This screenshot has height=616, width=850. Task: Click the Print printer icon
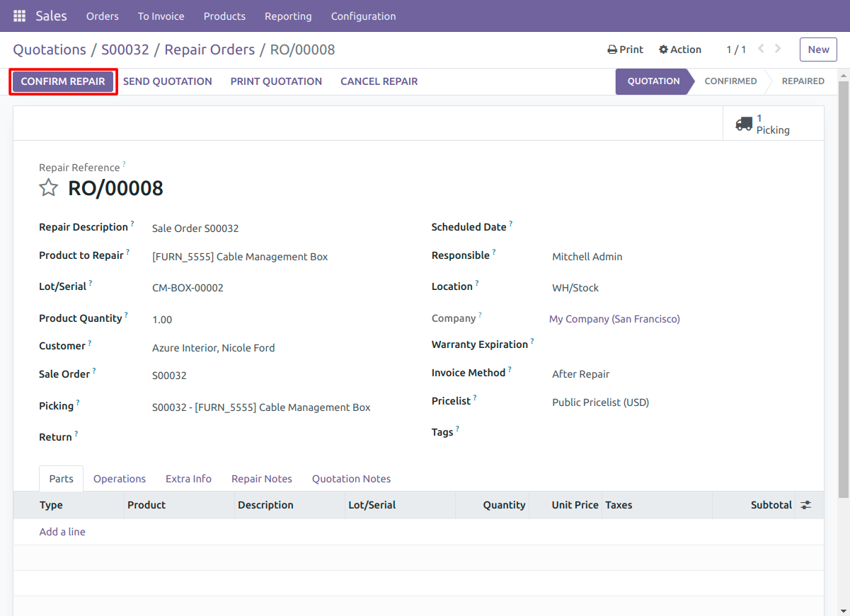[x=612, y=50]
